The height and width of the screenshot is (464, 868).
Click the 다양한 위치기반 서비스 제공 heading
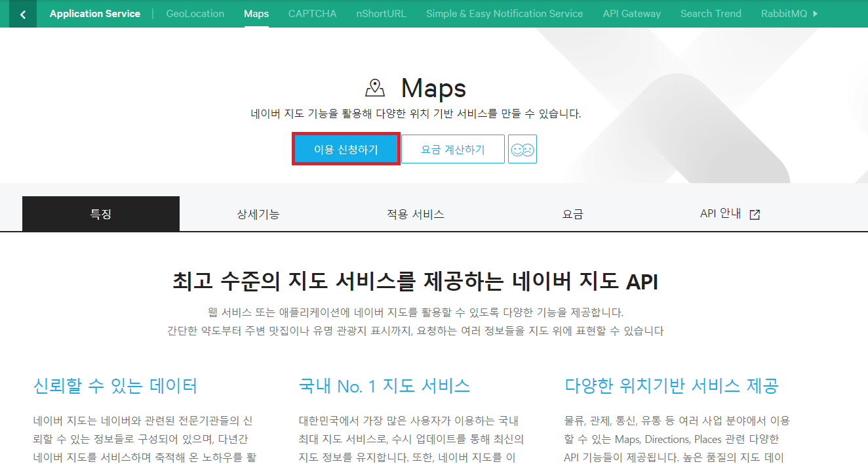click(x=671, y=385)
